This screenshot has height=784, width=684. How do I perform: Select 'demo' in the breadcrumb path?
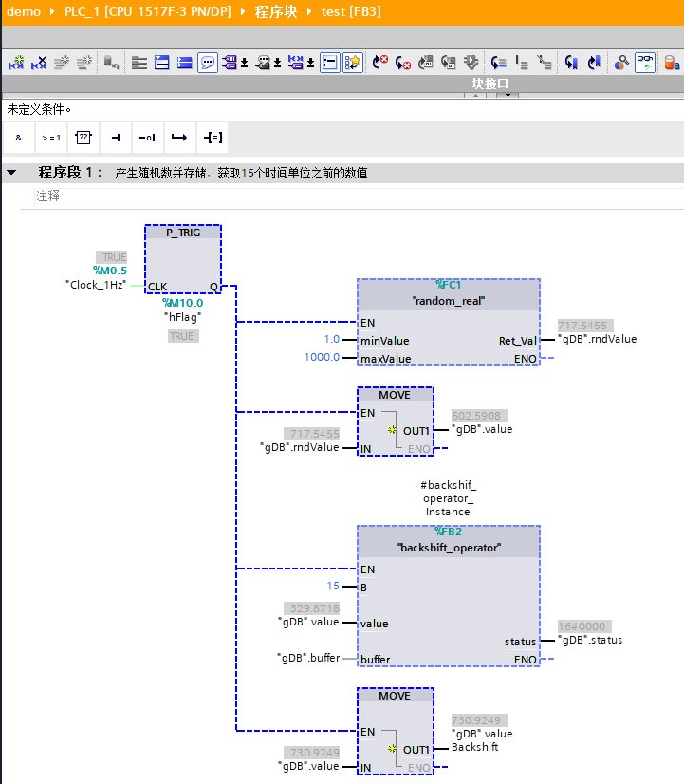click(24, 11)
